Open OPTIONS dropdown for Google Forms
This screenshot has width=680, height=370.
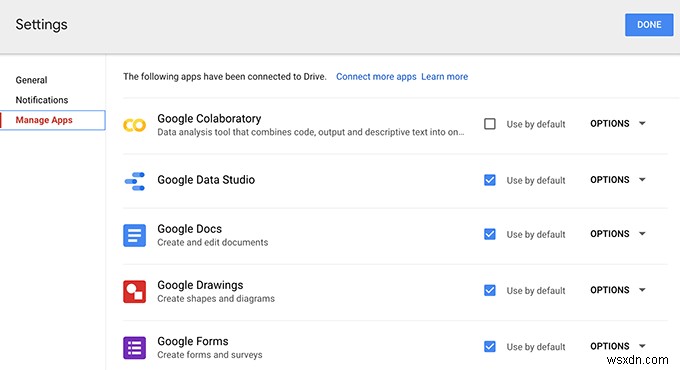[618, 346]
